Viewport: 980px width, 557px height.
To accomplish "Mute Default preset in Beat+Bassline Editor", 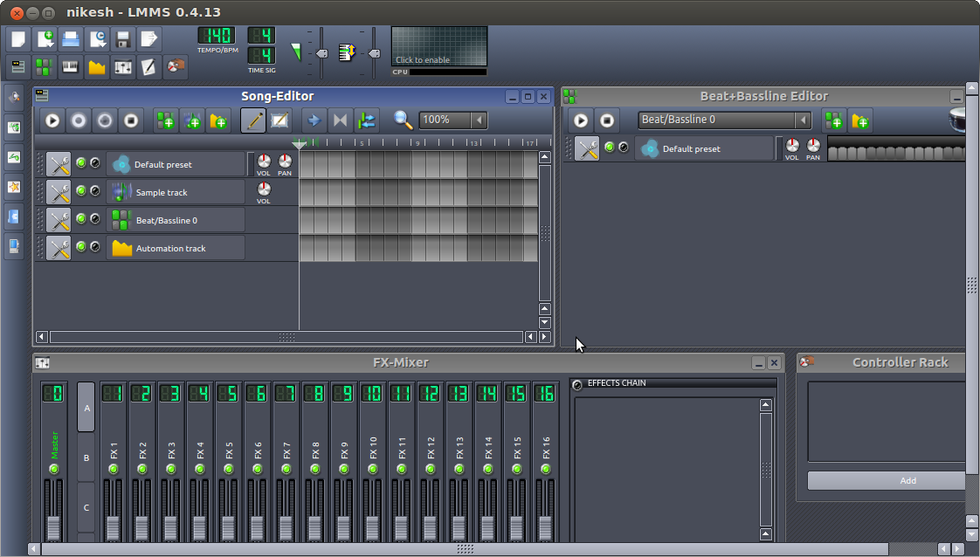I will tap(611, 148).
